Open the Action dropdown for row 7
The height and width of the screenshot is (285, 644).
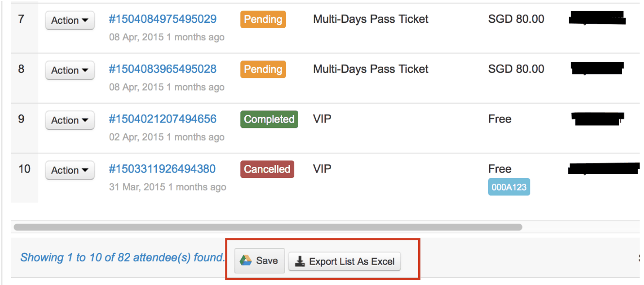pyautogui.click(x=70, y=20)
